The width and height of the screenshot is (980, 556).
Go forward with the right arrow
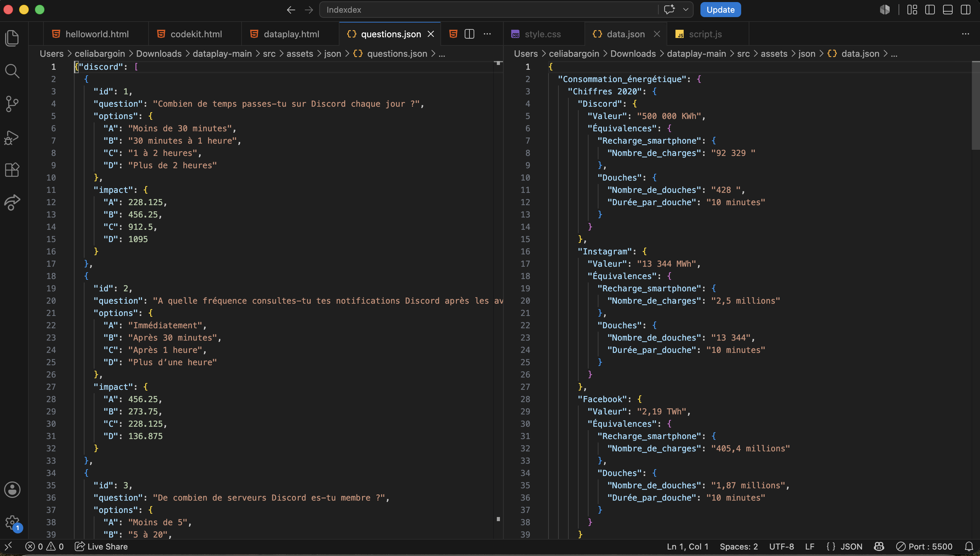[309, 10]
